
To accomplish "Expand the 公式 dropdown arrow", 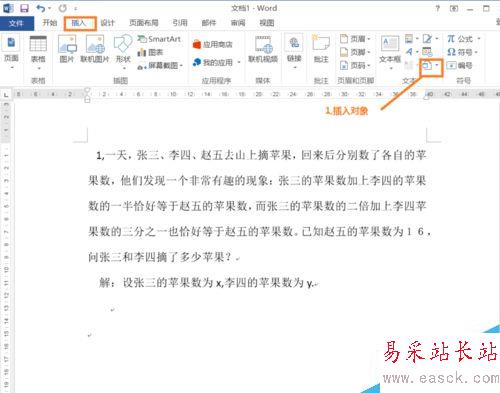I will point(479,39).
